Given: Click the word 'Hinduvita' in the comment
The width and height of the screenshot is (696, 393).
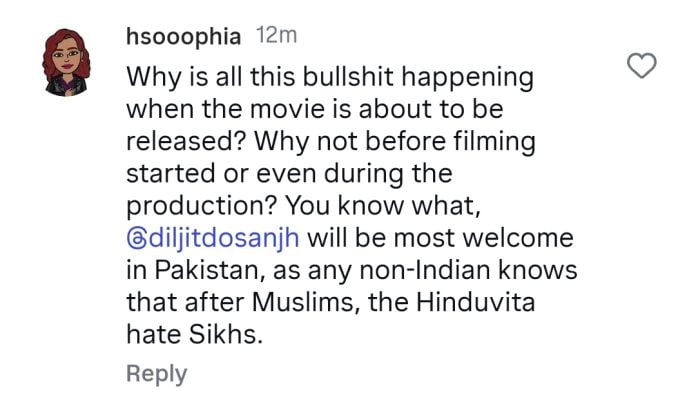Looking at the screenshot, I should point(475,302).
